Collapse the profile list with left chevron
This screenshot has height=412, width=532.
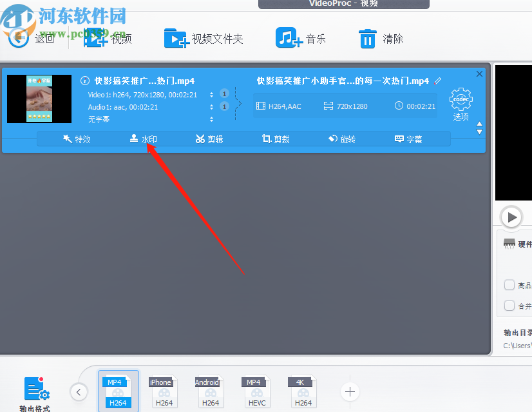[x=79, y=391]
